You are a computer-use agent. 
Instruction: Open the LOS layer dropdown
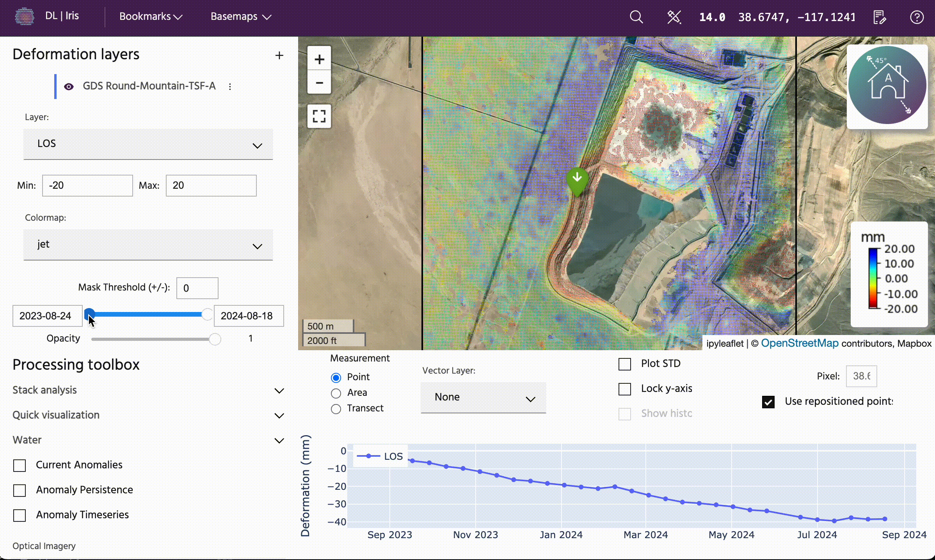(148, 144)
